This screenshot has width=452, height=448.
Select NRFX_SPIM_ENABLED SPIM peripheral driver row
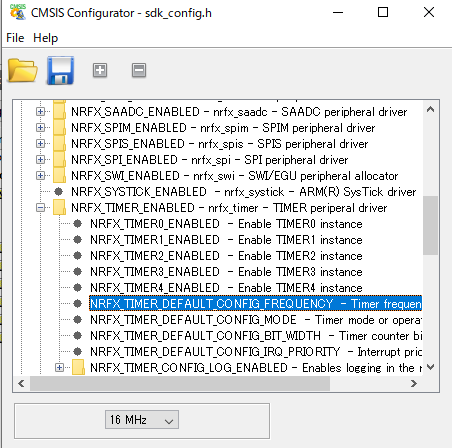223,128
